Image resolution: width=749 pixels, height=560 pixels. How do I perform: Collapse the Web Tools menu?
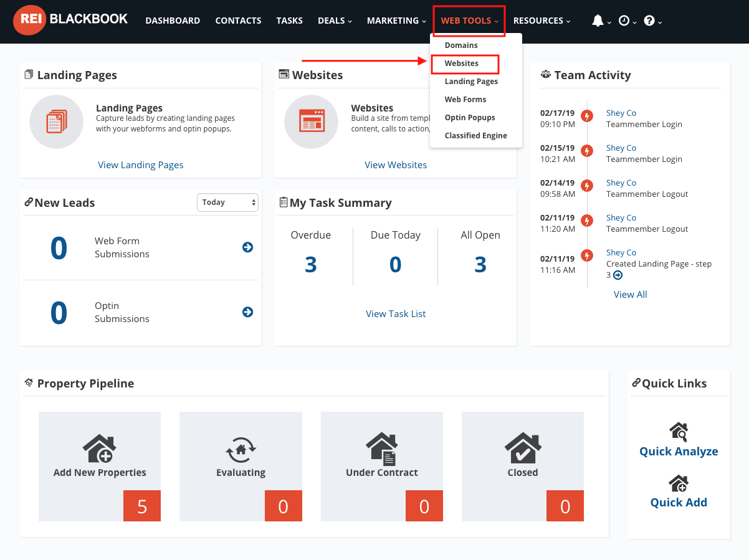pyautogui.click(x=469, y=21)
